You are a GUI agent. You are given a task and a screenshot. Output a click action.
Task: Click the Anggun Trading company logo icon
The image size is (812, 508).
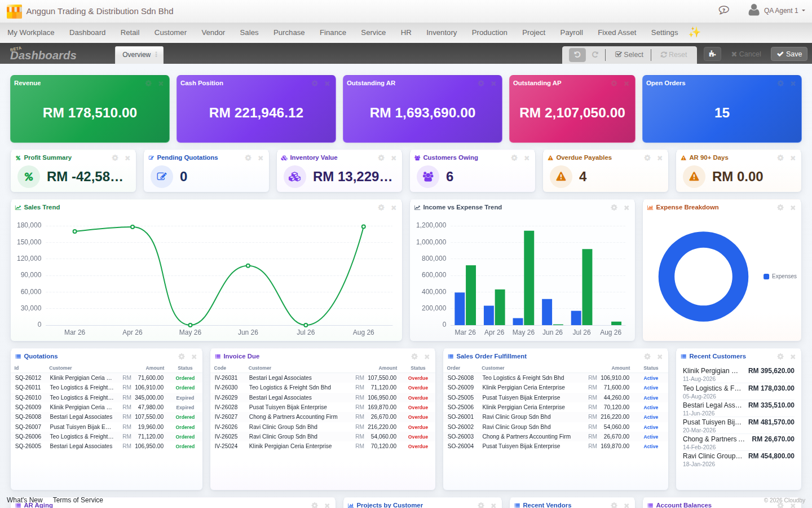14,11
